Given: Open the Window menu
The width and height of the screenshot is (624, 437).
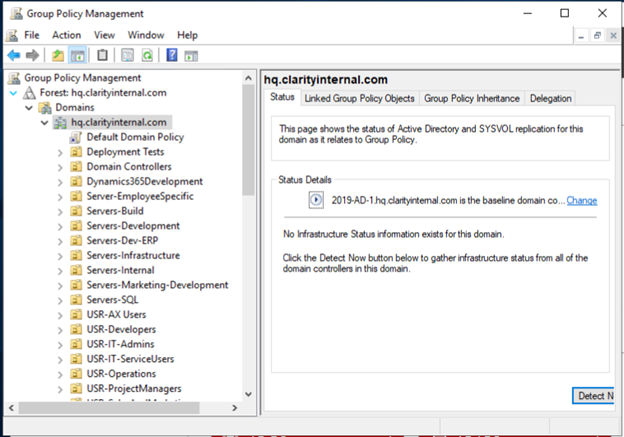Looking at the screenshot, I should pos(146,35).
